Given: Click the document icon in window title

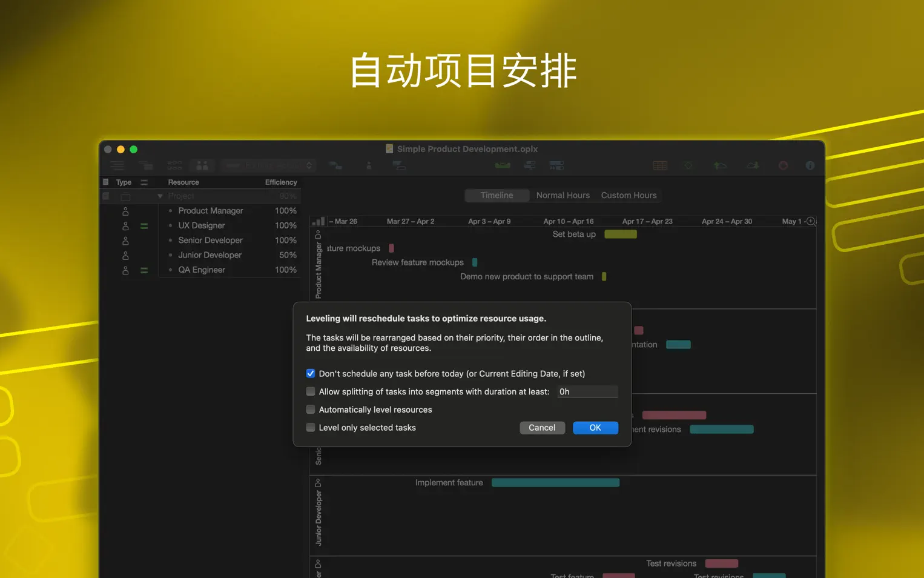Looking at the screenshot, I should pyautogui.click(x=389, y=149).
